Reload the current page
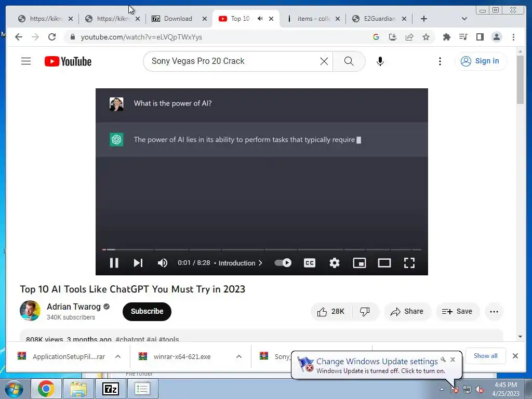Image resolution: width=532 pixels, height=399 pixels. [x=52, y=37]
